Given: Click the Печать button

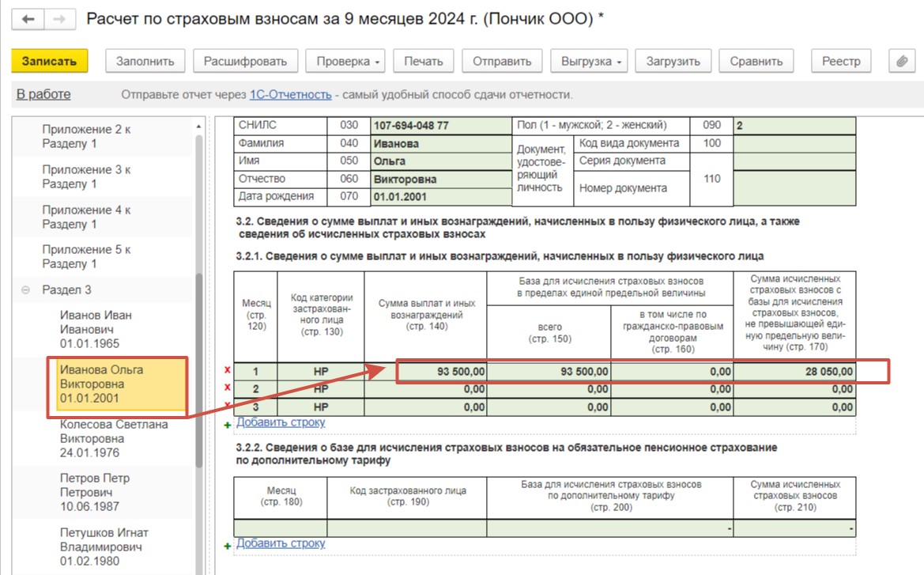Looking at the screenshot, I should point(423,62).
